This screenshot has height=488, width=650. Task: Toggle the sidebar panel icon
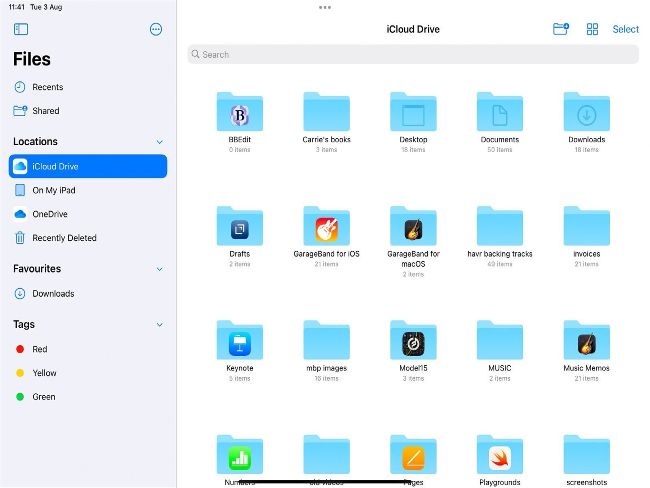point(21,30)
